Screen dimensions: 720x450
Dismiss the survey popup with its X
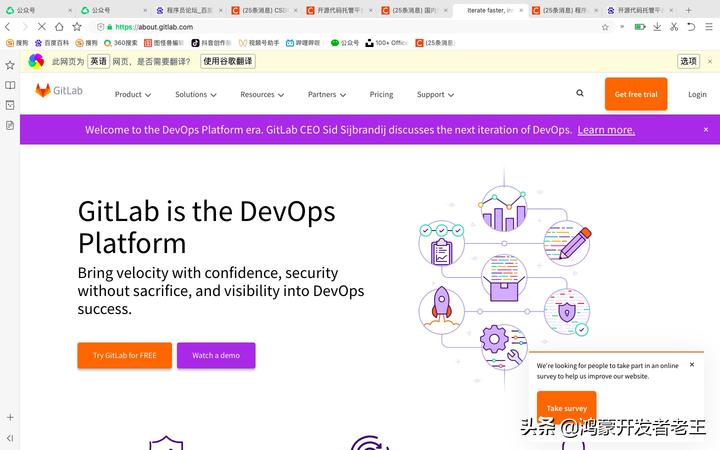pyautogui.click(x=692, y=365)
